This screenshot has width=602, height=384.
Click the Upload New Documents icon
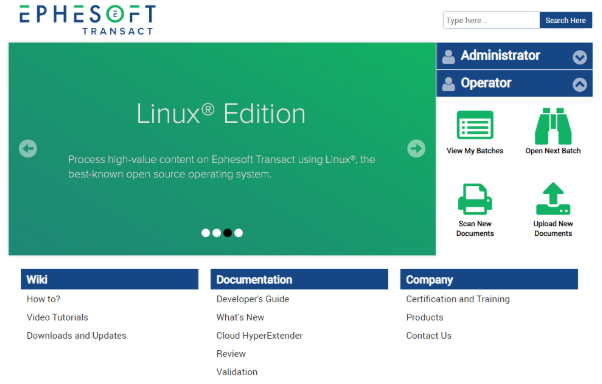tap(553, 199)
